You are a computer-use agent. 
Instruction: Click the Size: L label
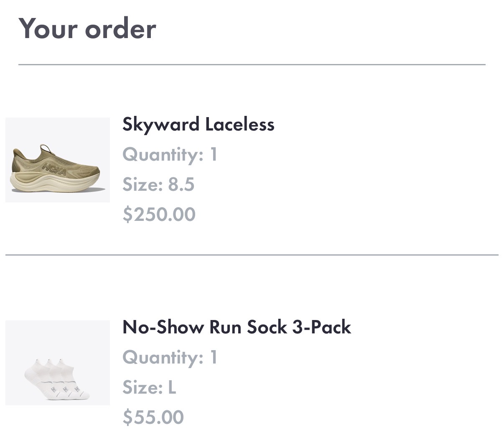149,387
